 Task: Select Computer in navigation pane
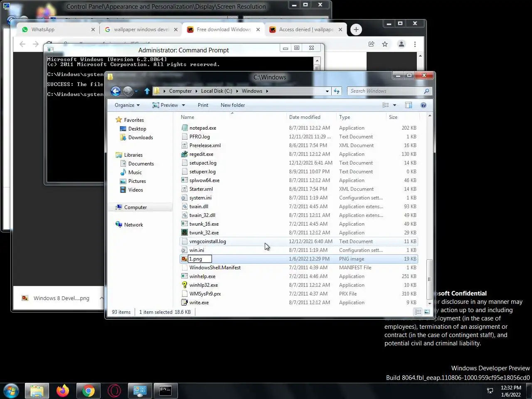pos(135,207)
